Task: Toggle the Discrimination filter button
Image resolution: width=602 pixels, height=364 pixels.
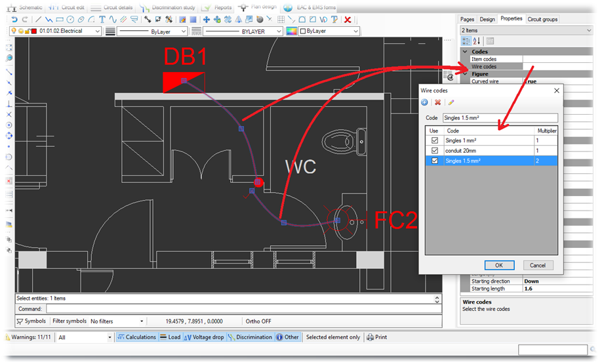Action: (250, 337)
